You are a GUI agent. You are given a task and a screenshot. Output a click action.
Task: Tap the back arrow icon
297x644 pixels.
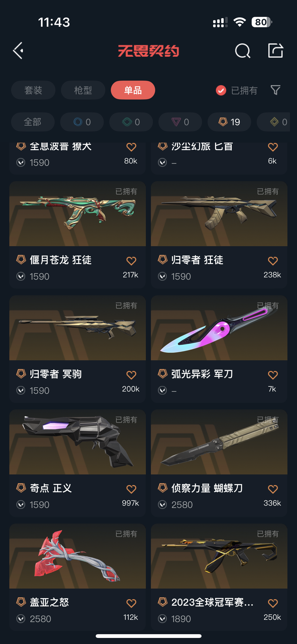[18, 51]
